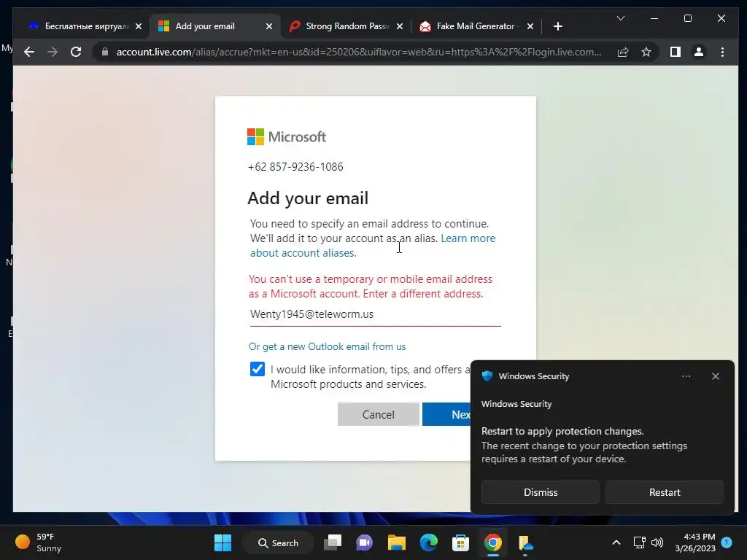
Task: Click the Next button
Action: pyautogui.click(x=446, y=414)
